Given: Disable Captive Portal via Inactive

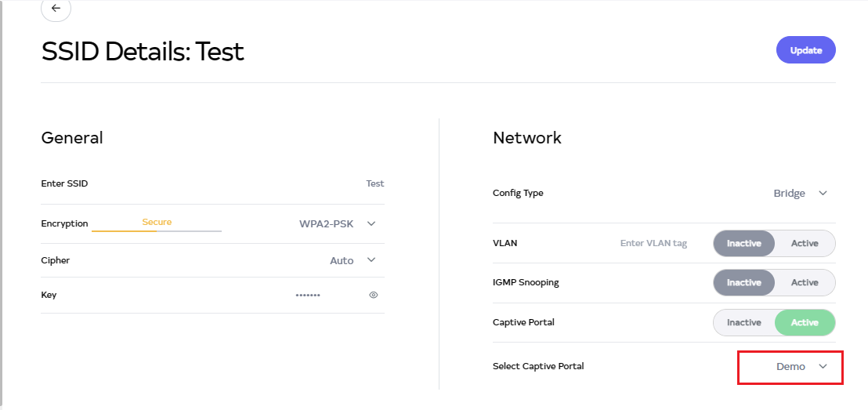Looking at the screenshot, I should [x=743, y=322].
